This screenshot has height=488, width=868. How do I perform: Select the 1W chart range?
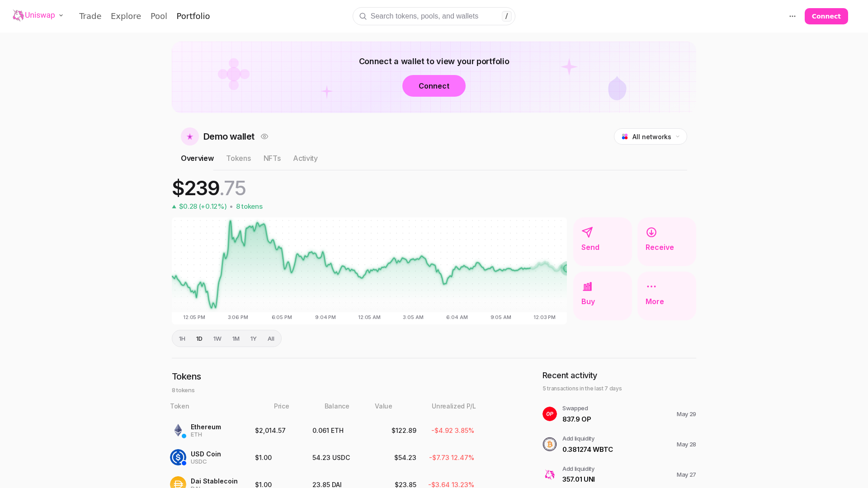[217, 338]
